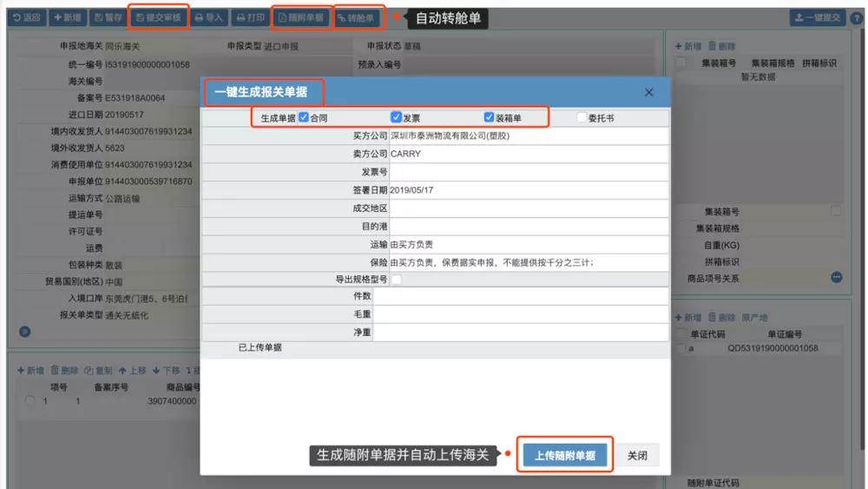Open the help question-mark icon
This screenshot has width=868, height=489.
pos(856,17)
